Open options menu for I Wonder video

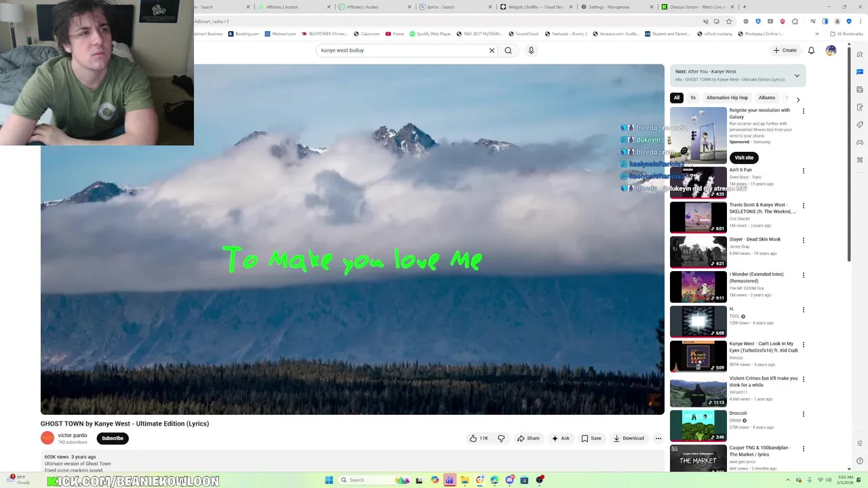[x=804, y=275]
